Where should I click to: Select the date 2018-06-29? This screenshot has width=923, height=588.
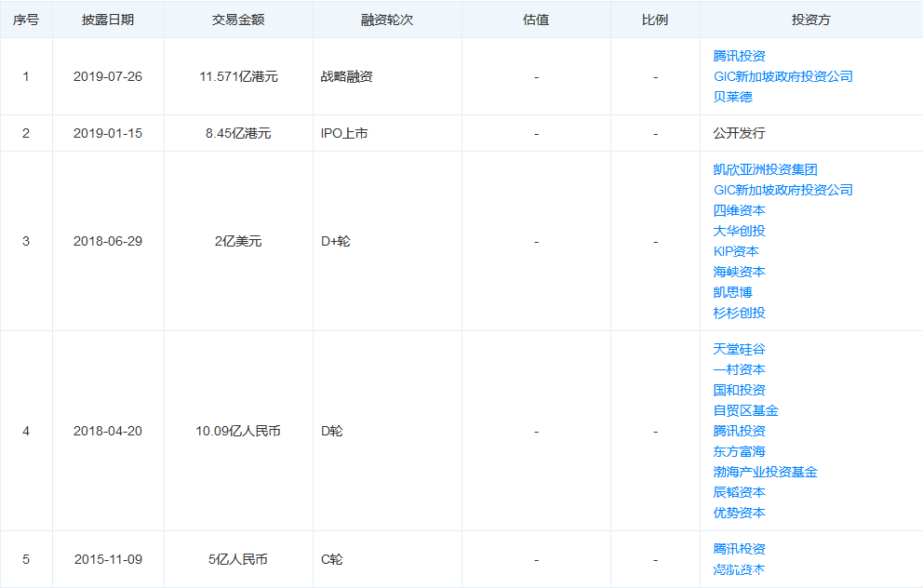click(x=108, y=241)
